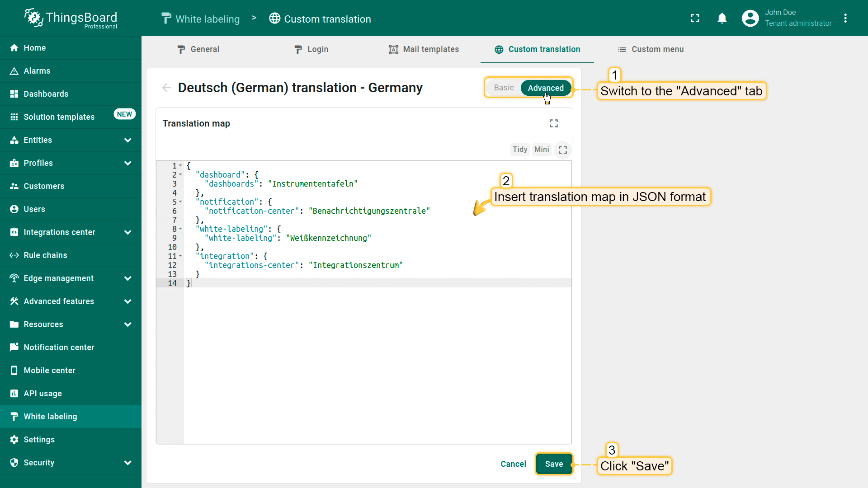Image resolution: width=868 pixels, height=488 pixels.
Task: Click the Tidy button to format JSON
Action: 519,150
